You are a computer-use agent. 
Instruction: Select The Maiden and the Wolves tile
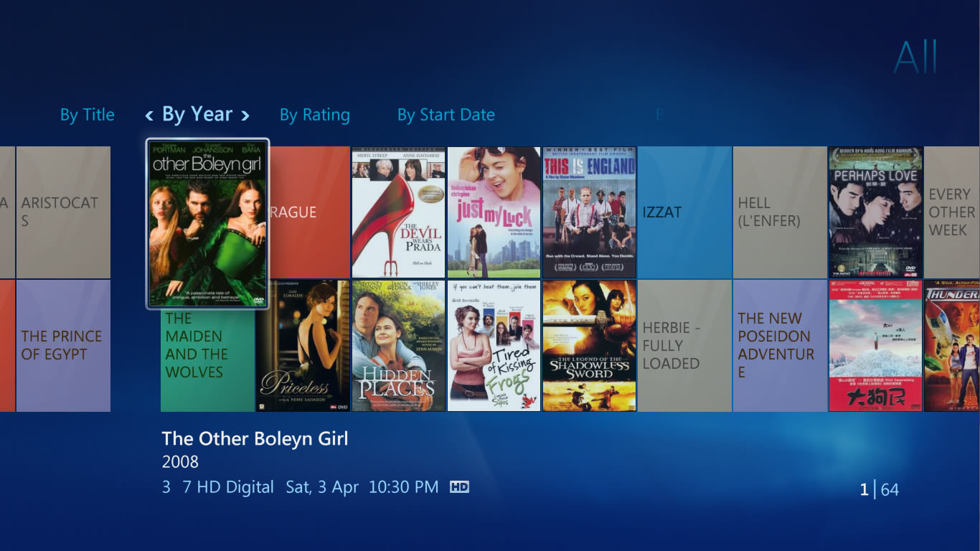207,360
